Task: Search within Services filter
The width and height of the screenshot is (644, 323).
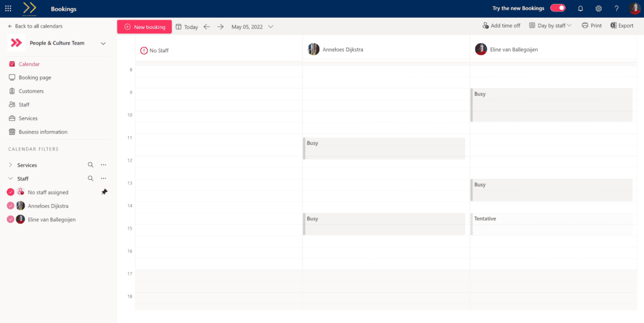Action: (x=91, y=165)
